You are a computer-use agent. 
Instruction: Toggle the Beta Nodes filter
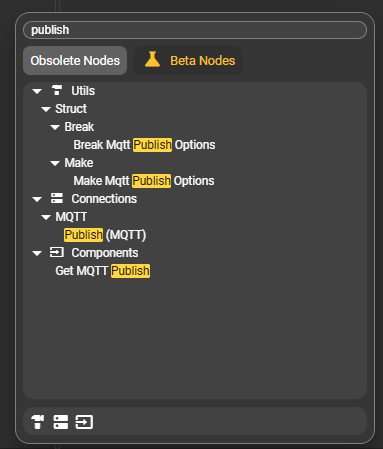click(188, 61)
